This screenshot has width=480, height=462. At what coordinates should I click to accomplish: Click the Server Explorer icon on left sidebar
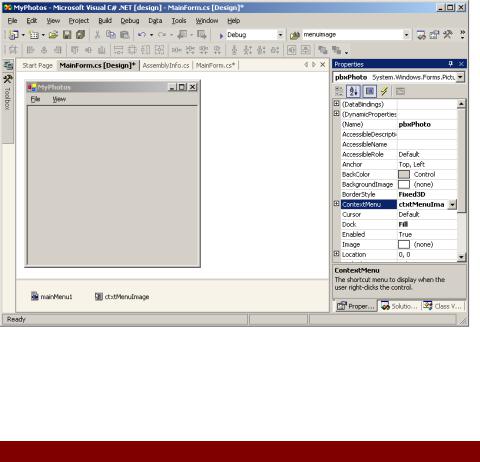(x=8, y=65)
